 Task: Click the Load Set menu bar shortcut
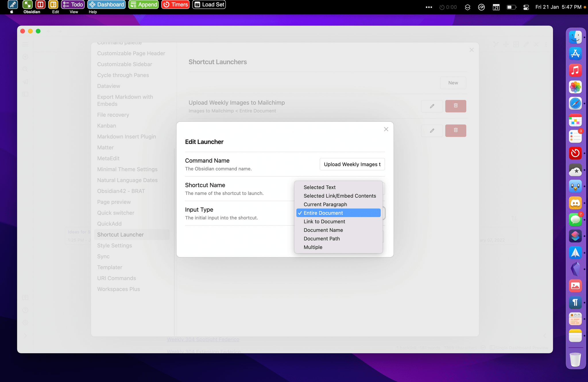209,5
